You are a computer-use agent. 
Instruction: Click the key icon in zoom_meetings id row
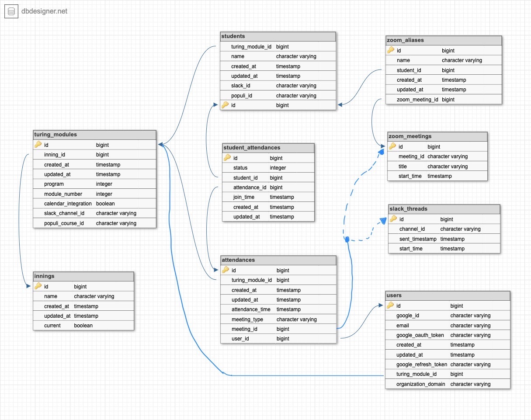coord(392,146)
